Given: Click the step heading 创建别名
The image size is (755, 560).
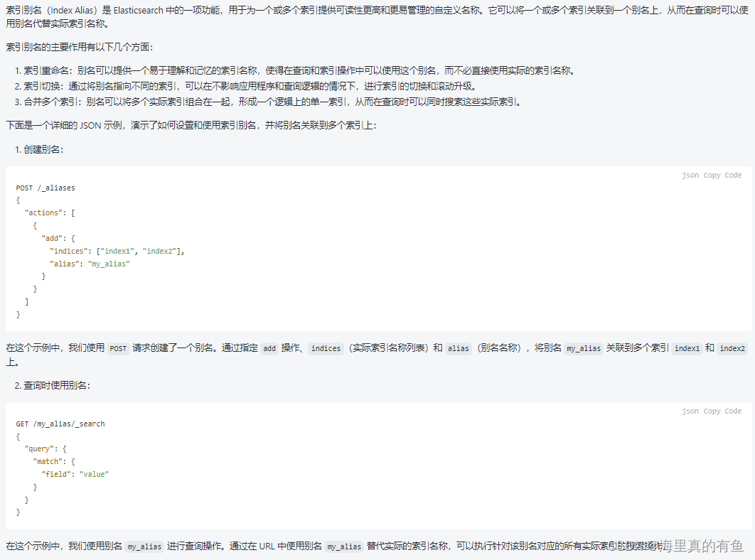Looking at the screenshot, I should pyautogui.click(x=39, y=150).
